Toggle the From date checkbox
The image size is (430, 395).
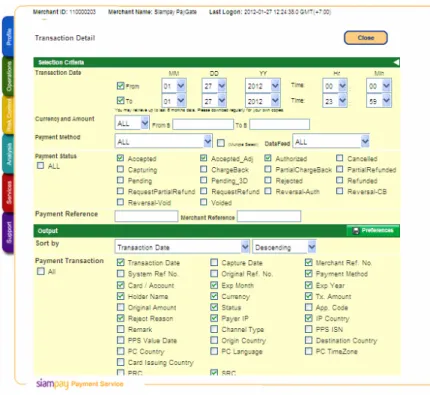(120, 86)
